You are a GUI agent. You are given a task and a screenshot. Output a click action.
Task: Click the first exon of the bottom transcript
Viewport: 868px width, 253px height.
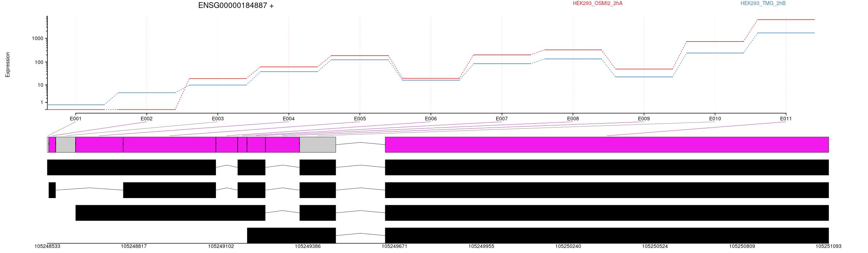point(292,235)
